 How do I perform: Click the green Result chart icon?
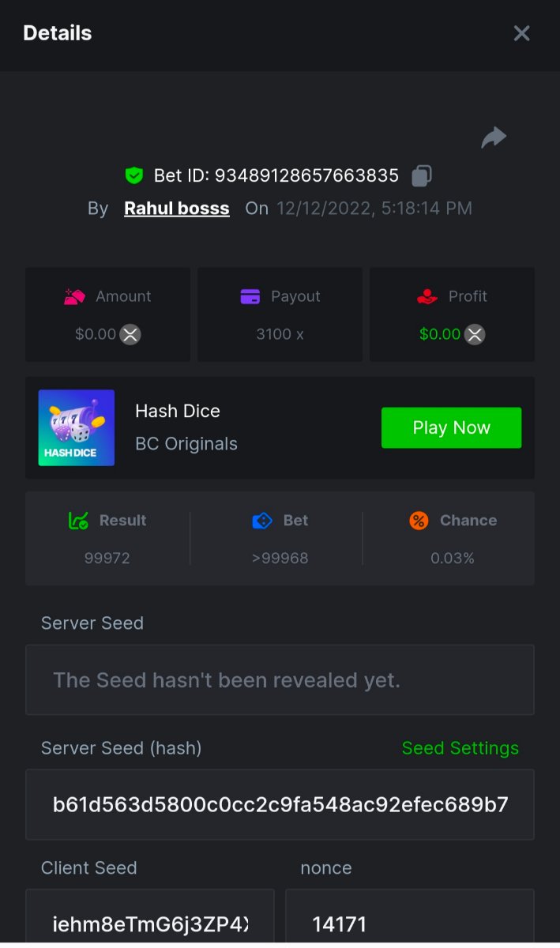pos(78,521)
